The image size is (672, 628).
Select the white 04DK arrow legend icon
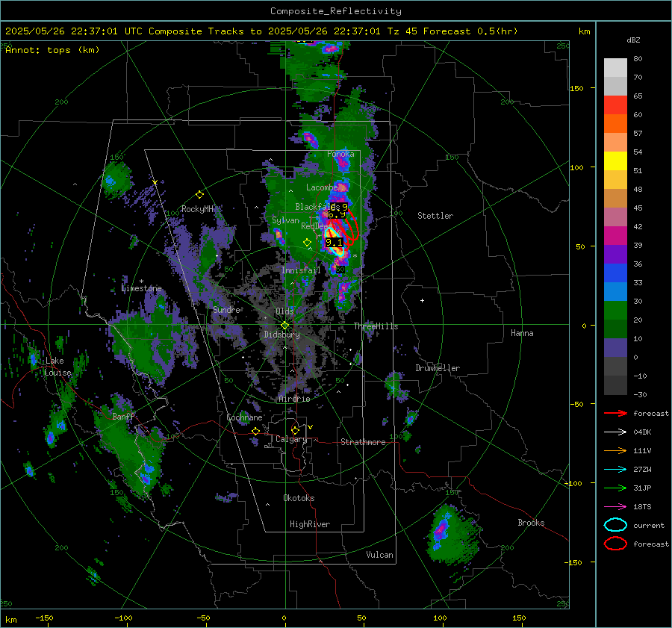(x=615, y=432)
